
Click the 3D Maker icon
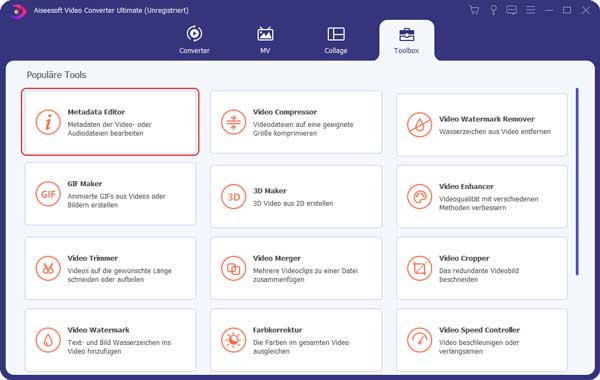(233, 196)
